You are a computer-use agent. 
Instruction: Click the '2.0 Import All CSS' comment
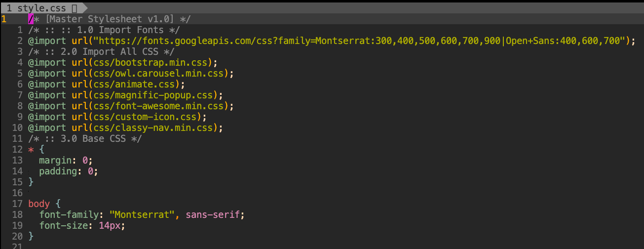[x=101, y=51]
